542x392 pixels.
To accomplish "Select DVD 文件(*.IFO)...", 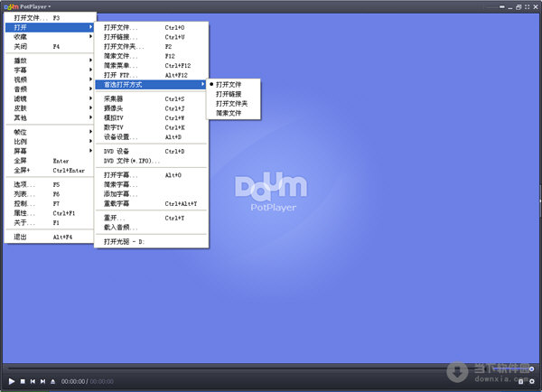I will coord(151,161).
